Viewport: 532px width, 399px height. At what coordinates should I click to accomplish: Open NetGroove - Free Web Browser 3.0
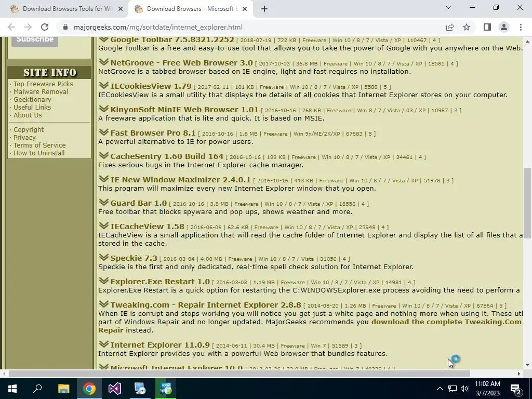[x=181, y=63]
